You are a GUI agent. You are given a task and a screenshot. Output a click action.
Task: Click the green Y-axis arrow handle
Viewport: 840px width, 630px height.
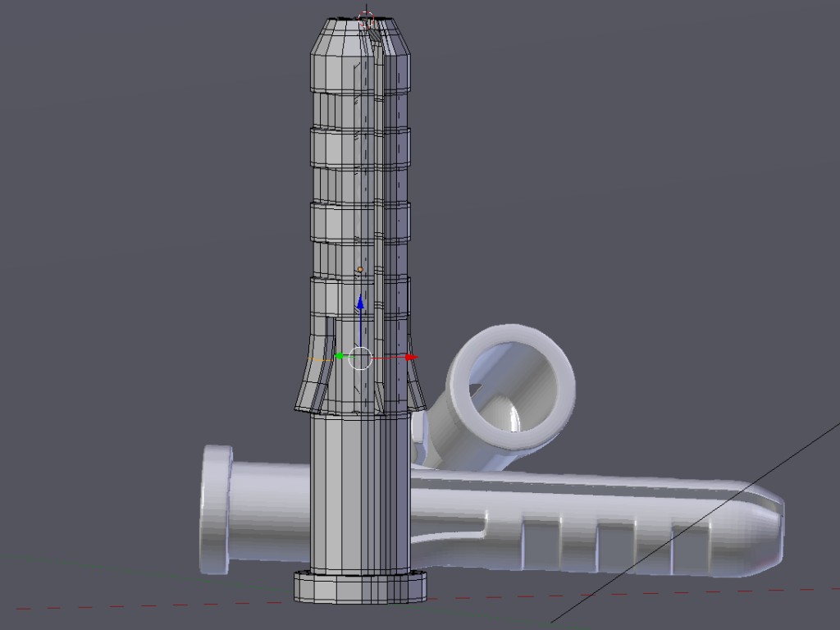[x=339, y=357]
